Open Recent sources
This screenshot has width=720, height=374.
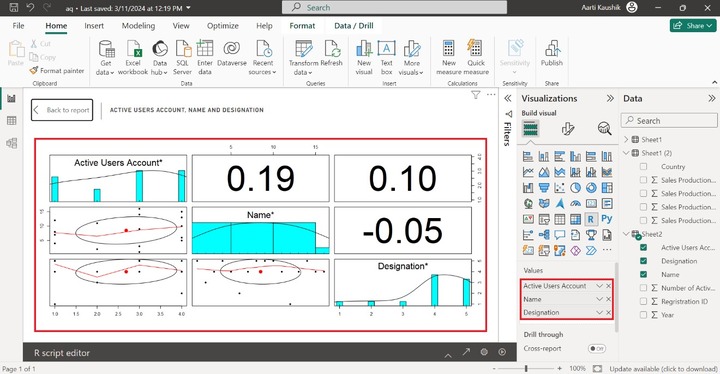(263, 57)
